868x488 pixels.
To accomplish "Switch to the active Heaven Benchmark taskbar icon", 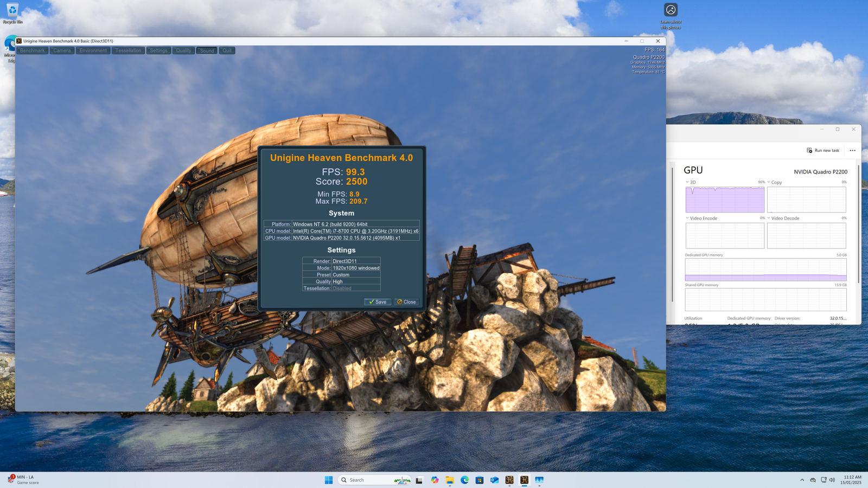I will pyautogui.click(x=524, y=480).
